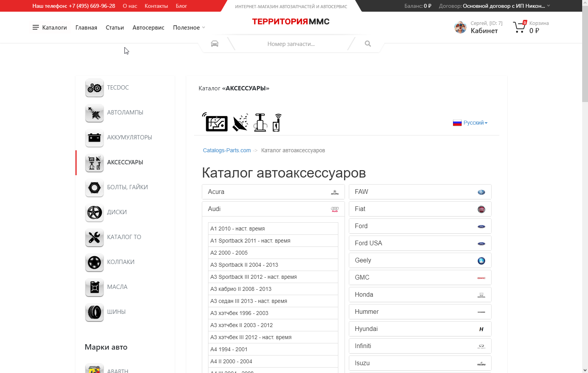Open the Договор contract selector dropdown

pyautogui.click(x=495, y=6)
